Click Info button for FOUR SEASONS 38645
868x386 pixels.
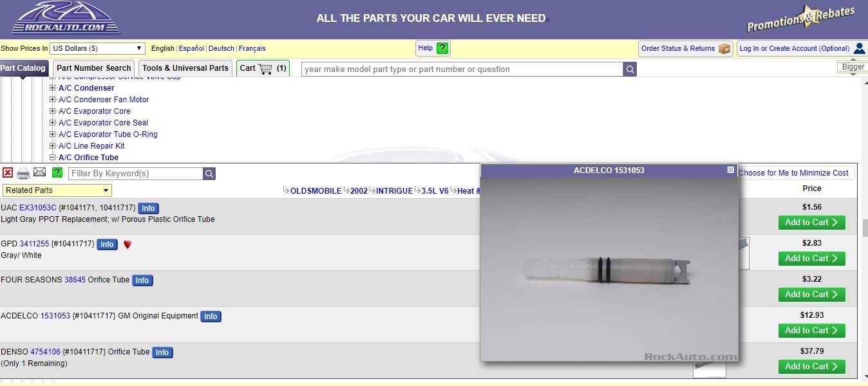click(142, 280)
